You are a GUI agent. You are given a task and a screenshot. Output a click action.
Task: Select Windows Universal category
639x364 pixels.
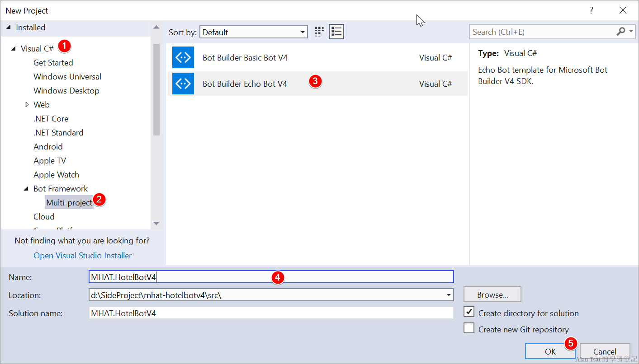pos(67,77)
